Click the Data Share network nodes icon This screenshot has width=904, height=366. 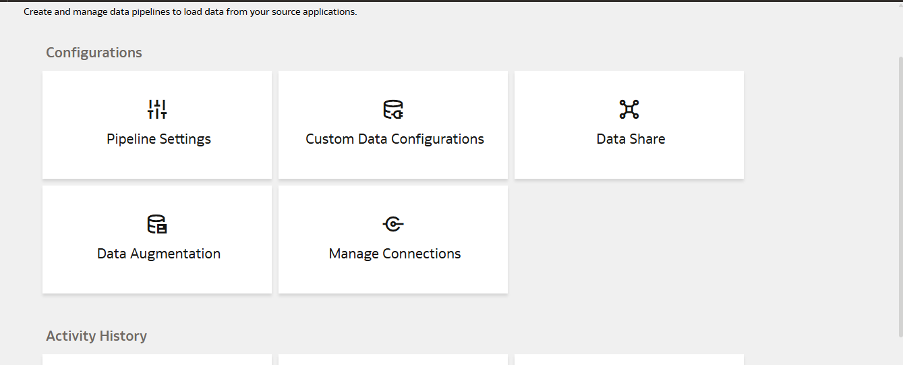629,109
